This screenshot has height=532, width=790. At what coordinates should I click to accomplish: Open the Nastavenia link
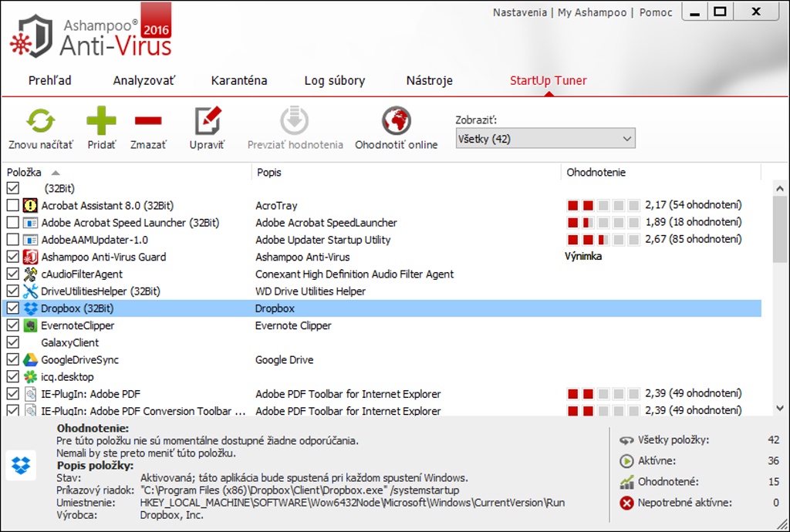point(519,12)
